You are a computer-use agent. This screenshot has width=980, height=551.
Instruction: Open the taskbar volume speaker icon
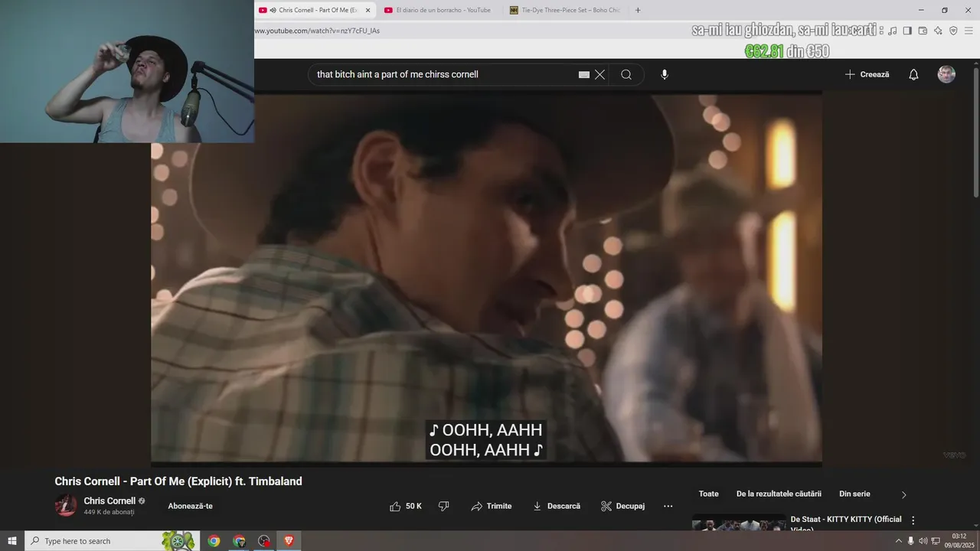click(923, 541)
